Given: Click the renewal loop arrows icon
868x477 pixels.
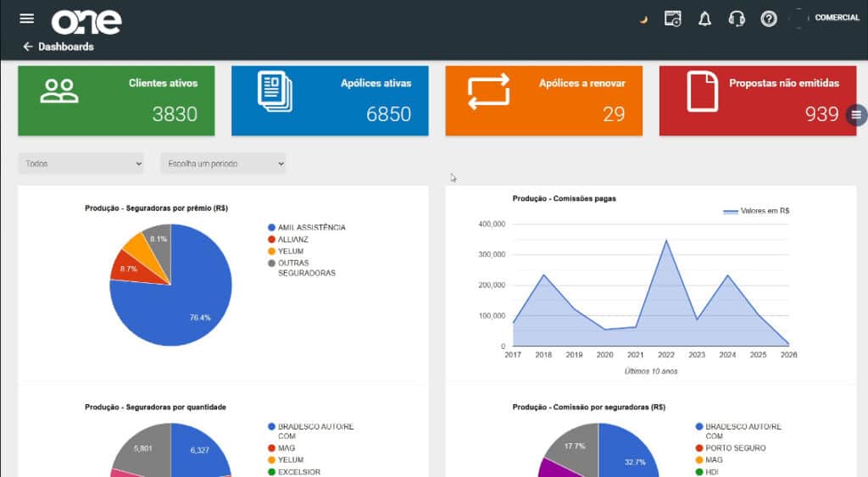Looking at the screenshot, I should tap(488, 92).
